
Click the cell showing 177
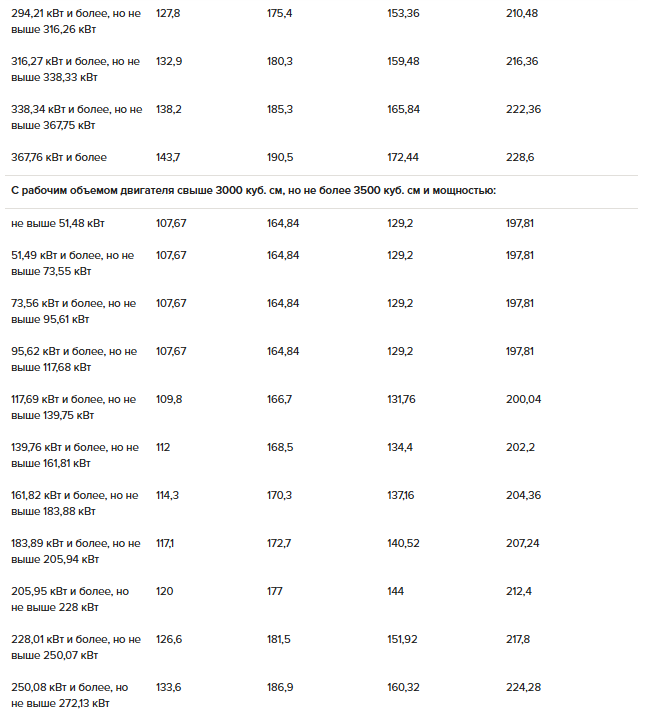(275, 592)
